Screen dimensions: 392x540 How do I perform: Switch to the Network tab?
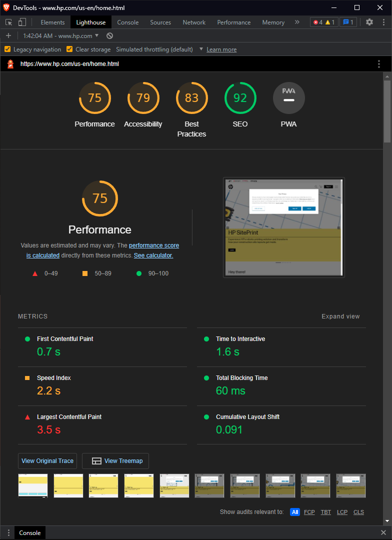tap(194, 22)
